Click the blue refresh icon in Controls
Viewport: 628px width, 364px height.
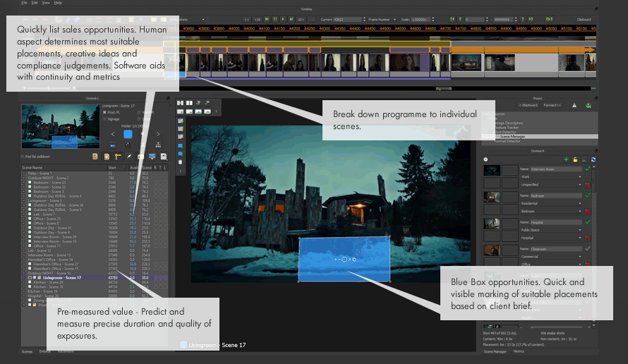click(x=593, y=159)
